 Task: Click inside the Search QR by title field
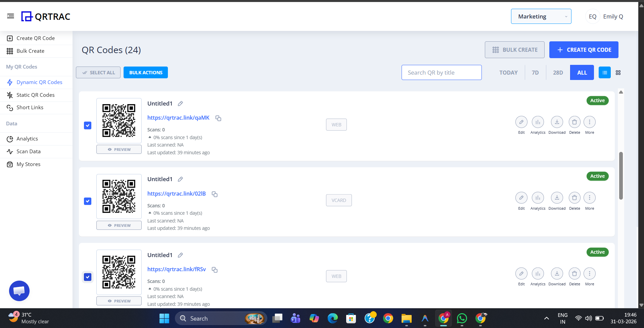pos(441,72)
